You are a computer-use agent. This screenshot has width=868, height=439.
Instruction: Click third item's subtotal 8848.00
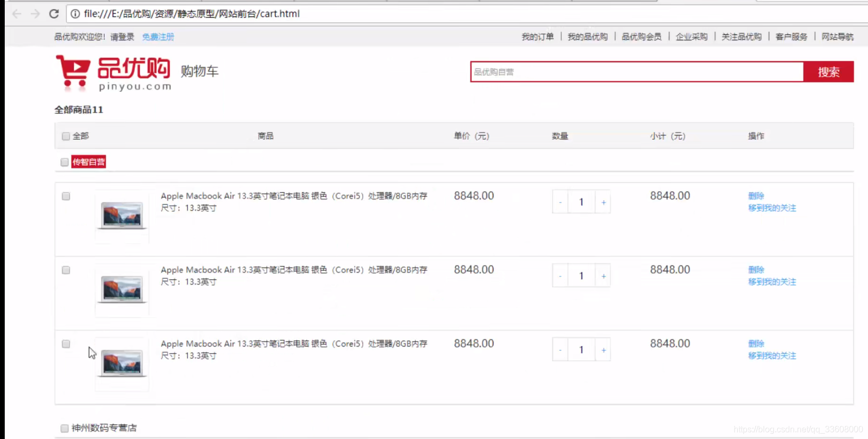pos(670,343)
